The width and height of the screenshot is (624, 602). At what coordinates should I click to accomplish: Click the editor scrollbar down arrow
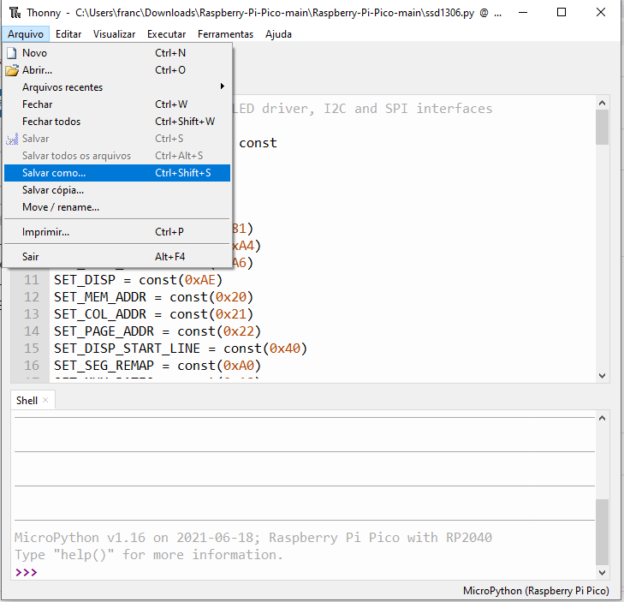point(602,376)
